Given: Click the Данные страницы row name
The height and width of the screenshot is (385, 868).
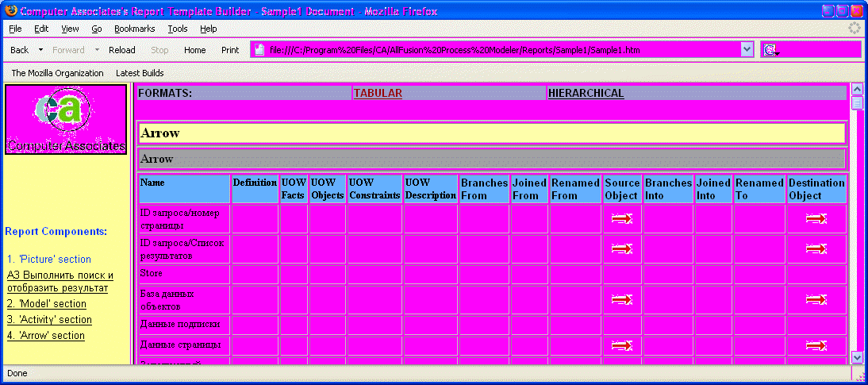Looking at the screenshot, I should click(x=180, y=345).
